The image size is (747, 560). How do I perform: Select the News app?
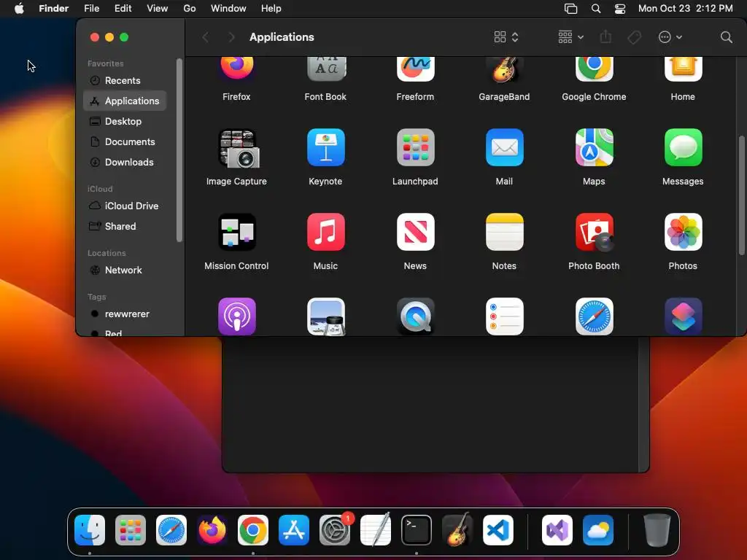click(415, 232)
